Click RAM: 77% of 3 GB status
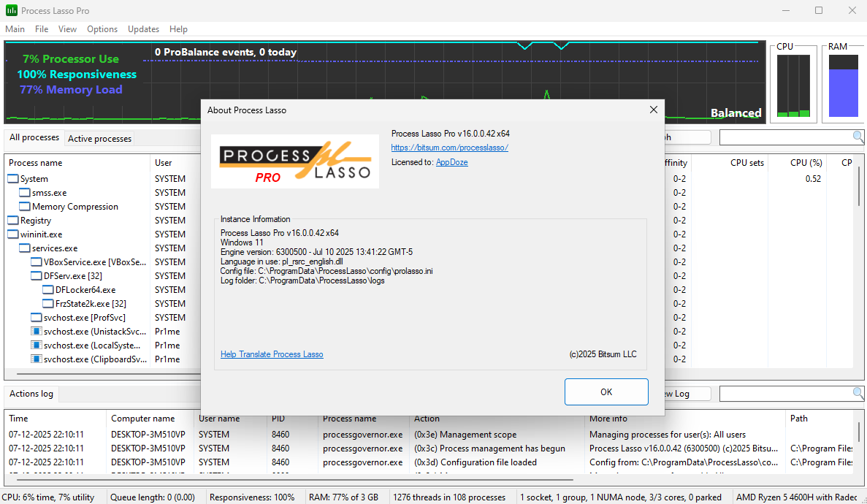 343,497
